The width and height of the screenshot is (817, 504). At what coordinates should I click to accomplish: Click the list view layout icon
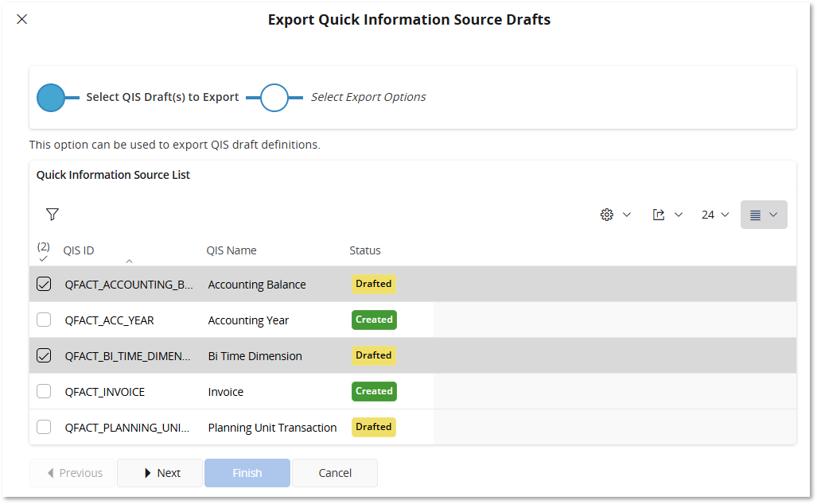755,215
